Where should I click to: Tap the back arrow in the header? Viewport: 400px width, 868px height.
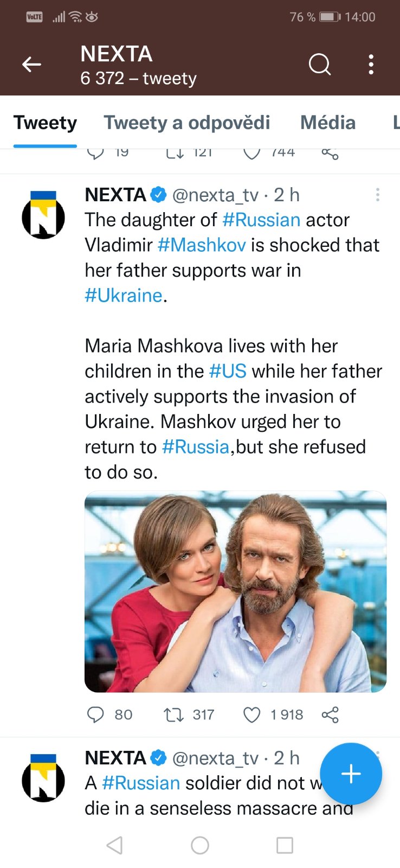click(31, 65)
